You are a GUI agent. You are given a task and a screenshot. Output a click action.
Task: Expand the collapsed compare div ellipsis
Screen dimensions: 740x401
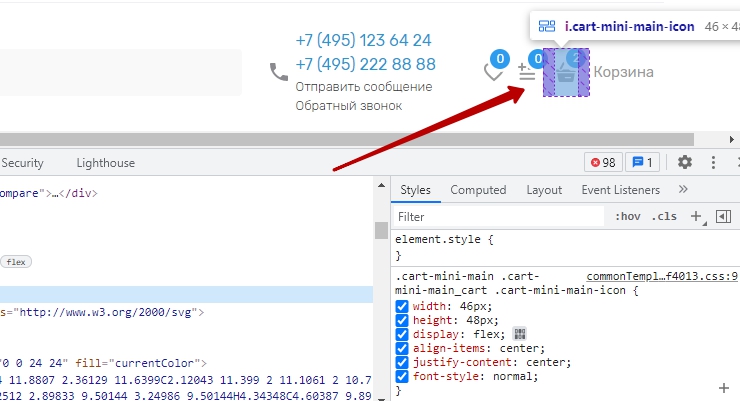pos(56,193)
